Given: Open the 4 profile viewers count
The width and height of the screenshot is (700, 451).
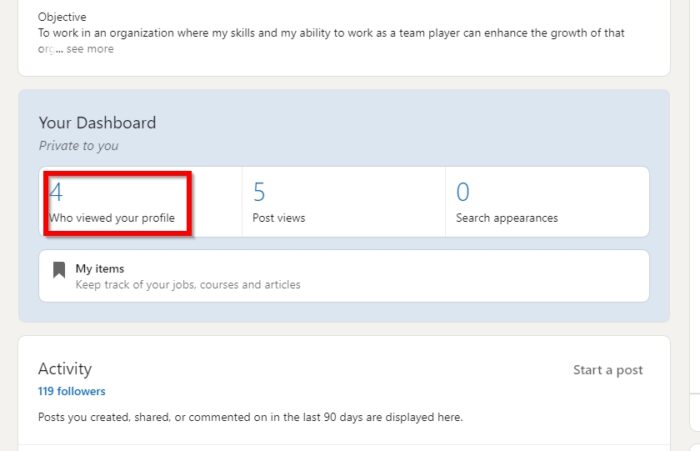Looking at the screenshot, I should [x=56, y=192].
